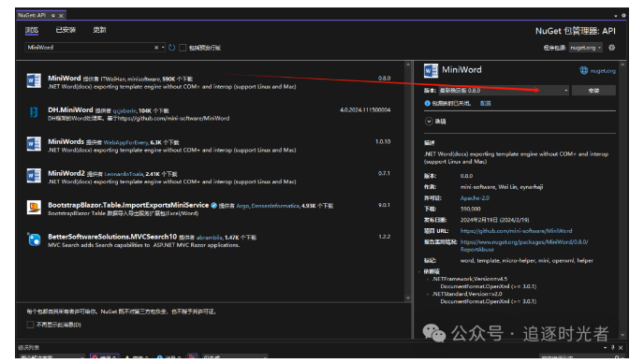
Task: Click the 590,000 downloads value
Action: tap(470, 209)
